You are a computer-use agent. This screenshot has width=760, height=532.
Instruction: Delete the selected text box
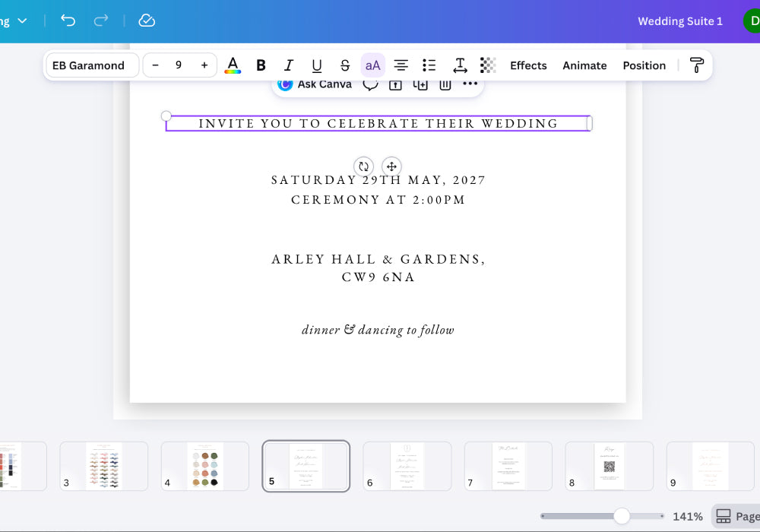445,85
